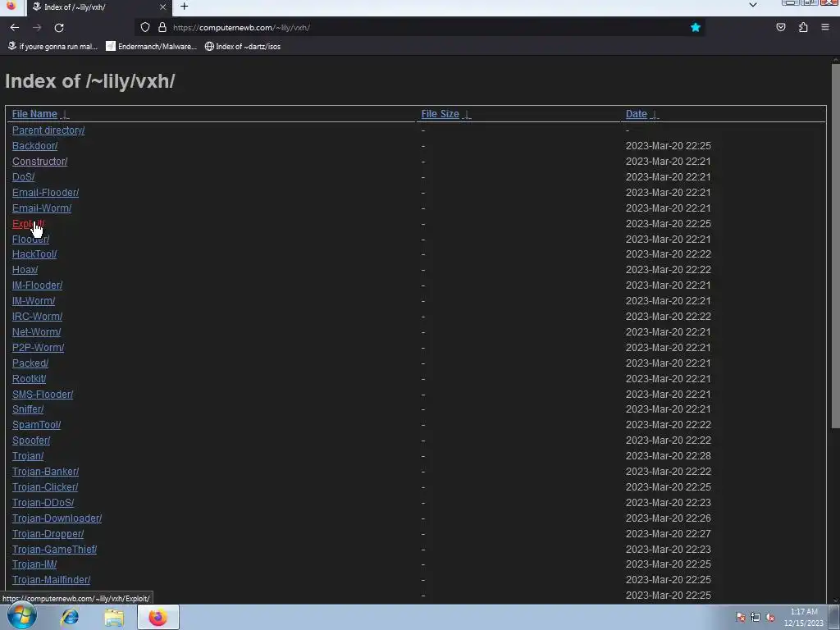
Task: Open the extensions puzzle icon
Action: pyautogui.click(x=803, y=27)
